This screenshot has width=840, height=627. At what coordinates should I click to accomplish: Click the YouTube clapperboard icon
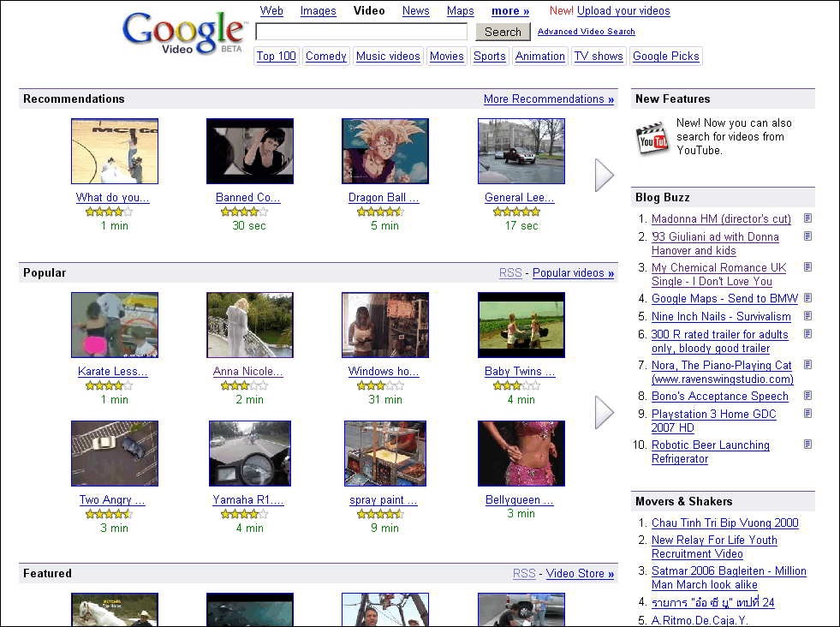pyautogui.click(x=652, y=138)
